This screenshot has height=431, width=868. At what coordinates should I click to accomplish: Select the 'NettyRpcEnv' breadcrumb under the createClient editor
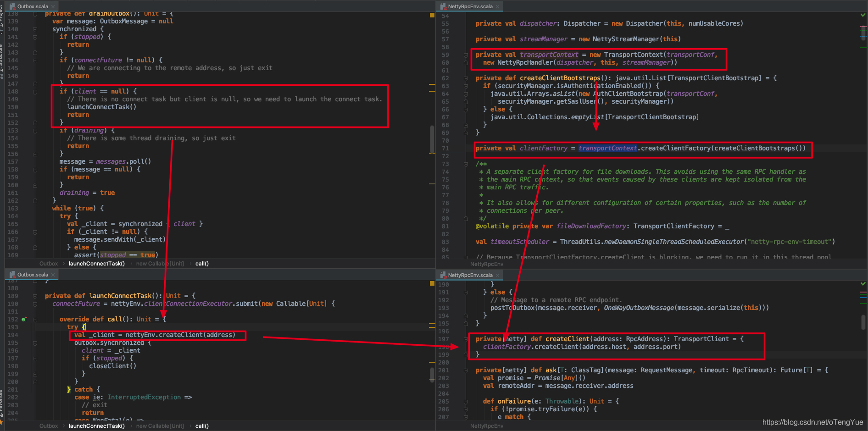click(487, 426)
